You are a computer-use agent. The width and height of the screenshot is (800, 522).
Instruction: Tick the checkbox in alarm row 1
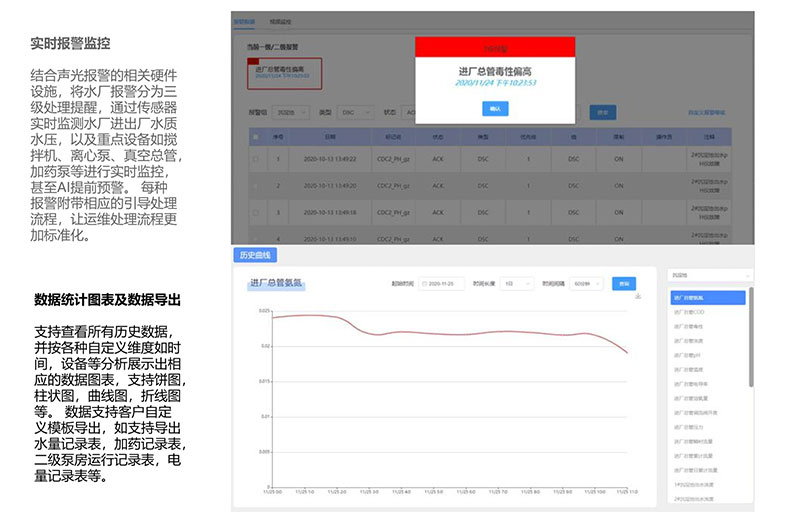click(x=255, y=159)
